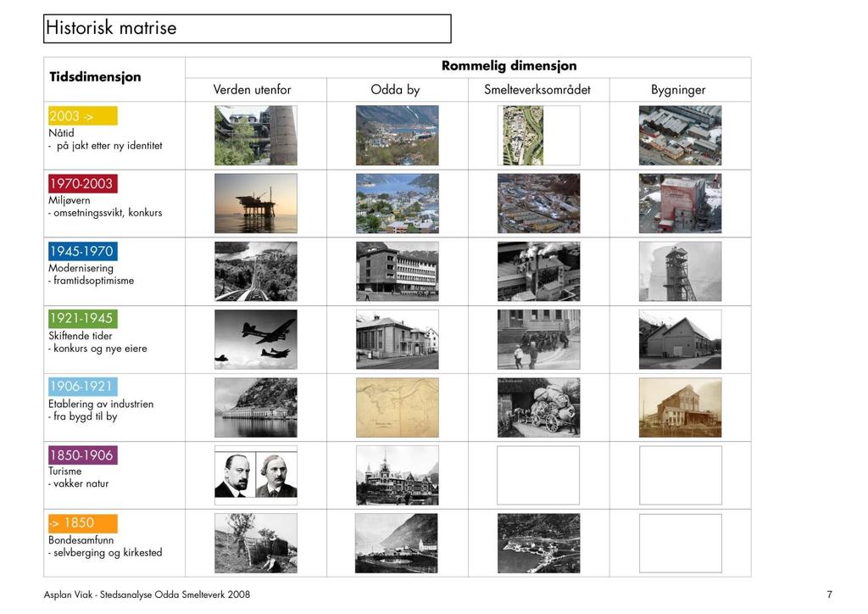Screen dimensions: 868x614
Task: Open the smoking factory photo, 1945-1970 row
Action: point(538,271)
